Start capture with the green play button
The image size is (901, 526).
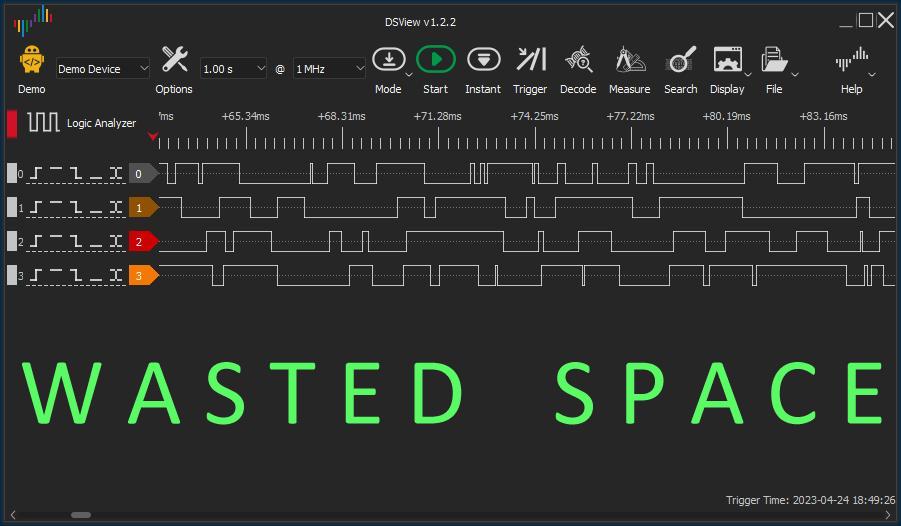pyautogui.click(x=436, y=59)
